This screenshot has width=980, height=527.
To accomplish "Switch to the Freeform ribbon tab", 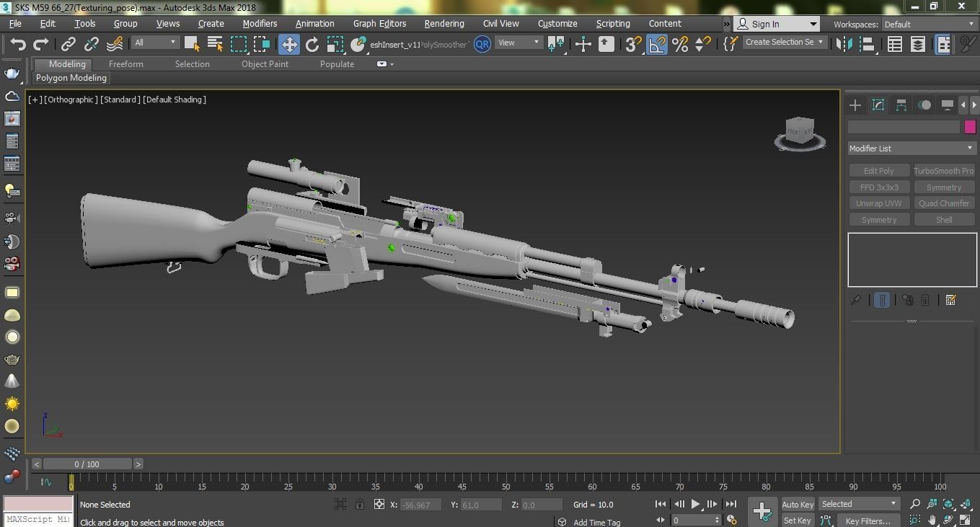I will [126, 64].
